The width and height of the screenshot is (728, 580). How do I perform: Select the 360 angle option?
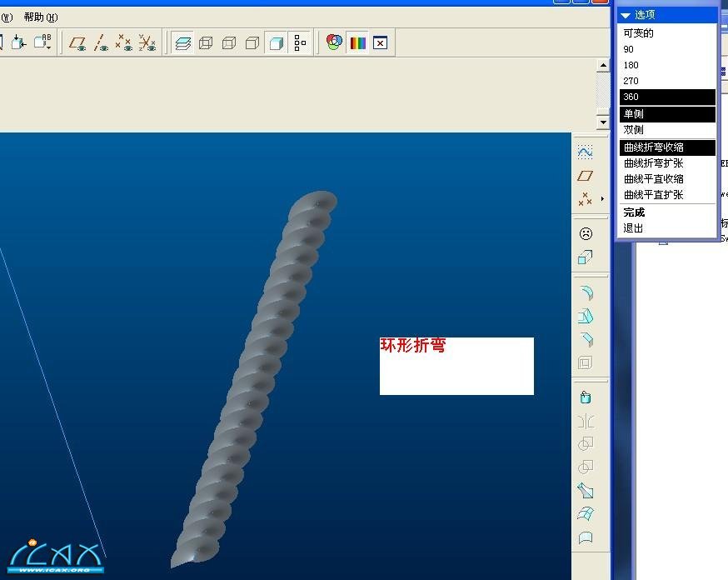click(x=666, y=97)
